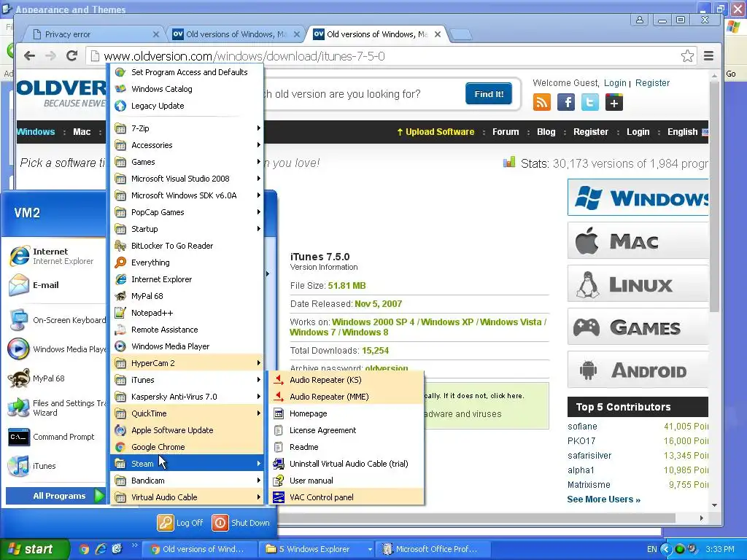Viewport: 747px width, 560px height.
Task: Open On-Screen Keyboard from the Start menu
Action: point(55,320)
